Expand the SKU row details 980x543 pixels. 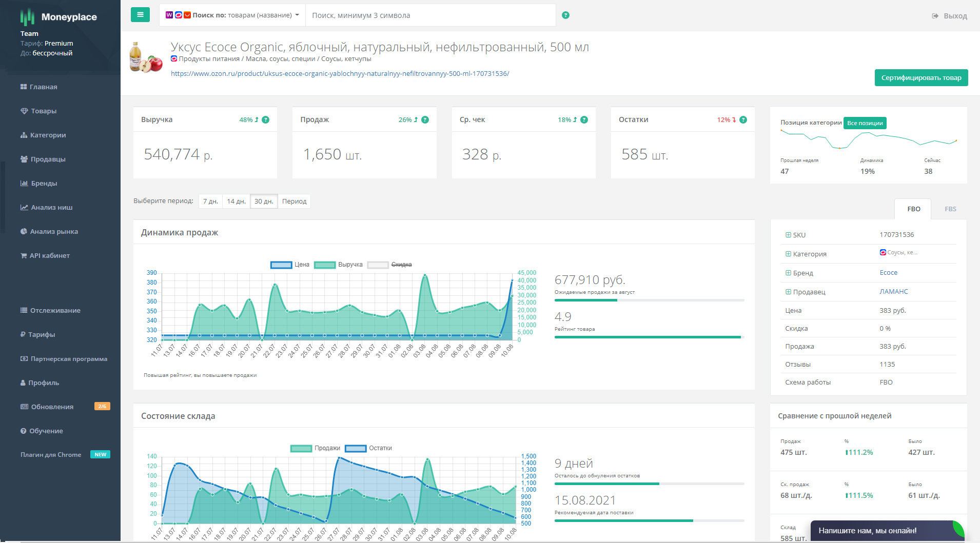click(788, 235)
